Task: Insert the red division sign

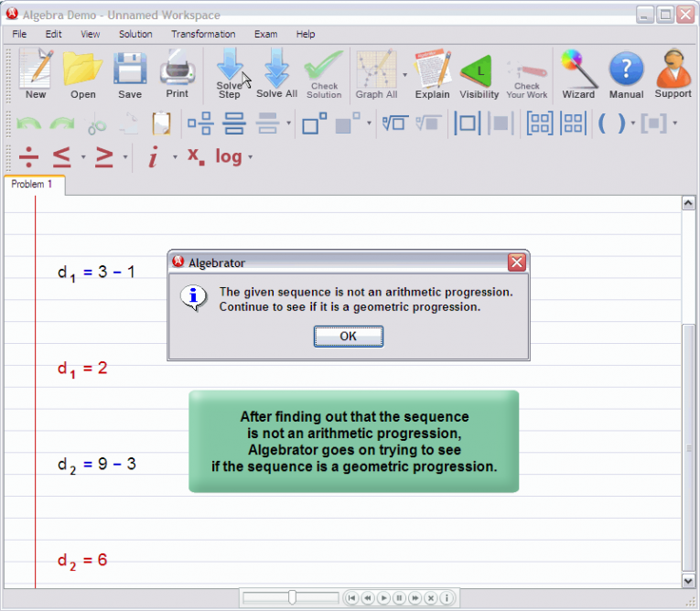Action: 28,157
